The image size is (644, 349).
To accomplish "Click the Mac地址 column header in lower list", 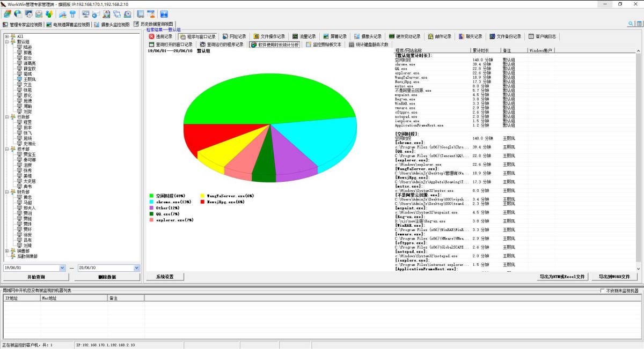I will coord(74,298).
